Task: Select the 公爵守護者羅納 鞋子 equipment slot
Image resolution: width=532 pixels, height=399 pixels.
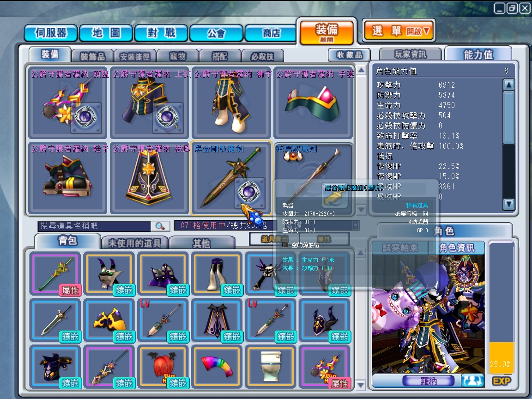Action: tap(67, 178)
